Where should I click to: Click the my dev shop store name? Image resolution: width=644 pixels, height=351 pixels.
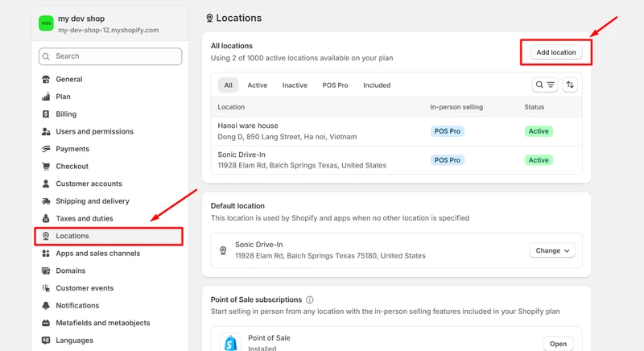pyautogui.click(x=81, y=19)
